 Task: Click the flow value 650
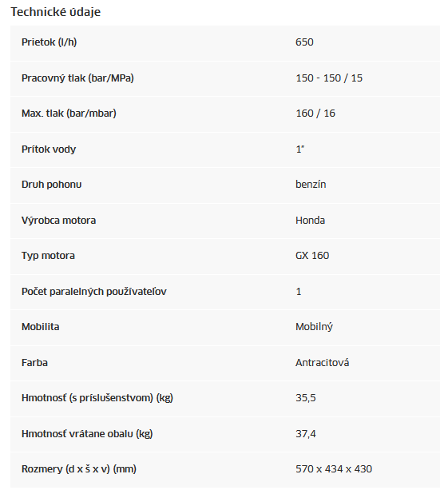coord(304,42)
